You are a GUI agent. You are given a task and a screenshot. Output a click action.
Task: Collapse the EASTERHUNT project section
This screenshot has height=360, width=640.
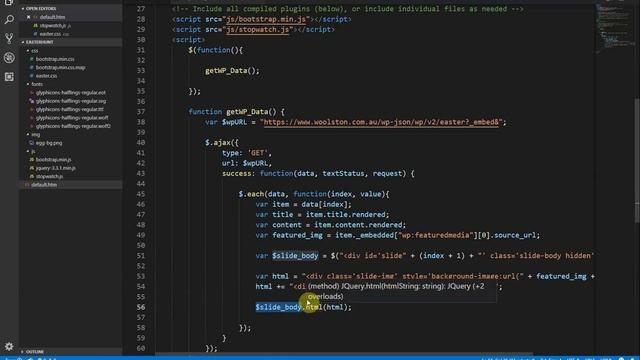(39, 42)
